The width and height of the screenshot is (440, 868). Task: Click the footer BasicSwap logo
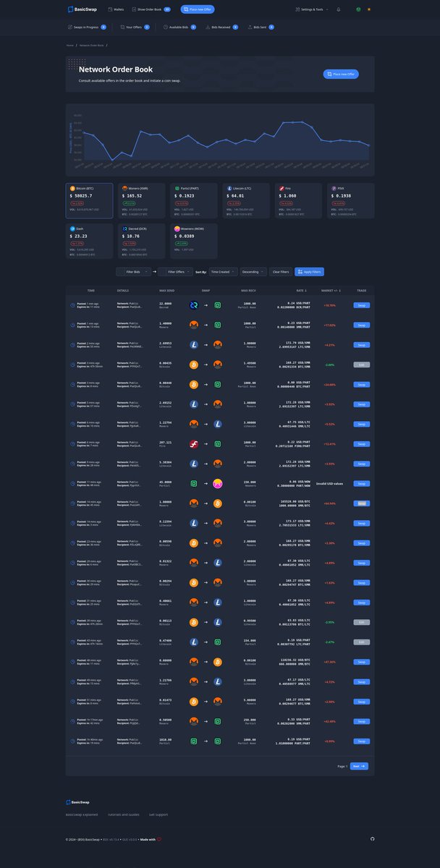click(x=78, y=802)
